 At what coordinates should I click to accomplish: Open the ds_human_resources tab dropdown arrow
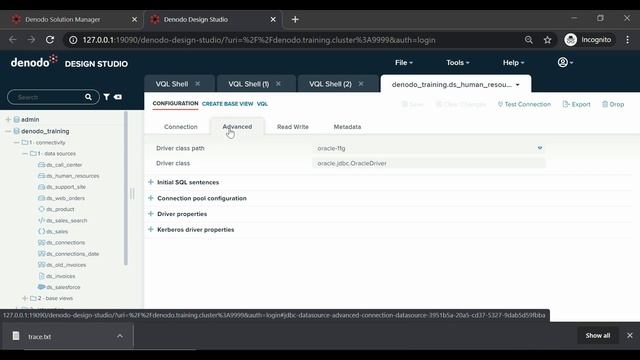(518, 85)
